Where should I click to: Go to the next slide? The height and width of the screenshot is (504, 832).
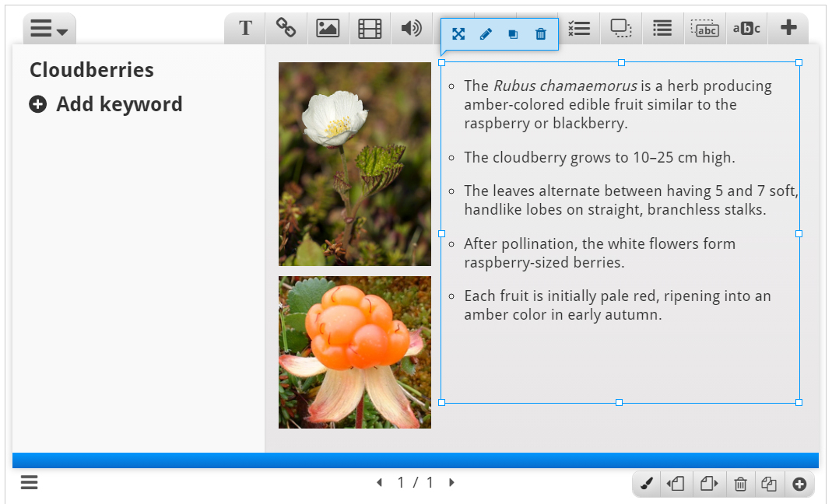coord(451,482)
